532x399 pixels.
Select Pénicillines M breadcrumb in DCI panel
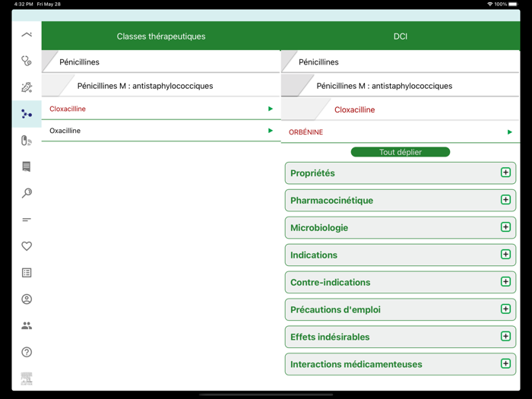[x=401, y=86]
